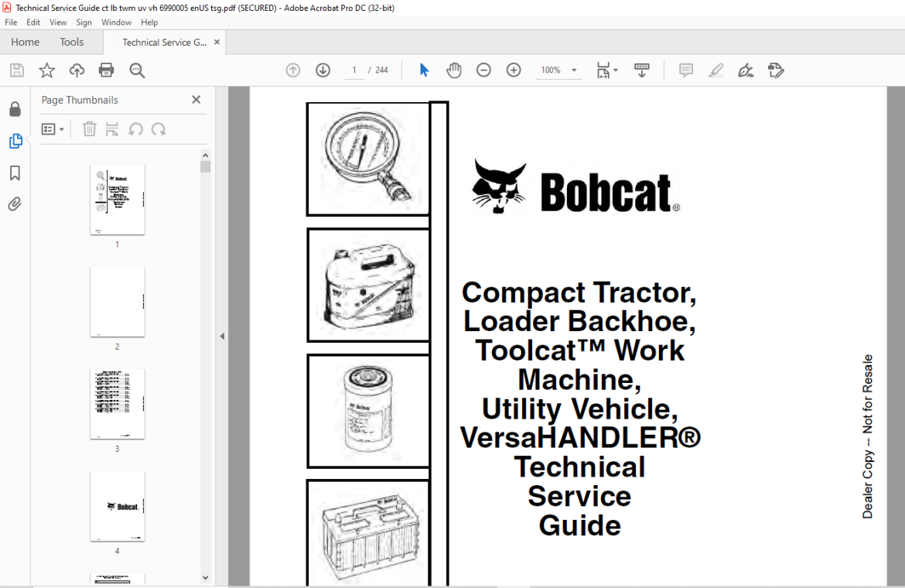This screenshot has height=588, width=905.
Task: Select page 4 thumbnail
Action: [117, 506]
